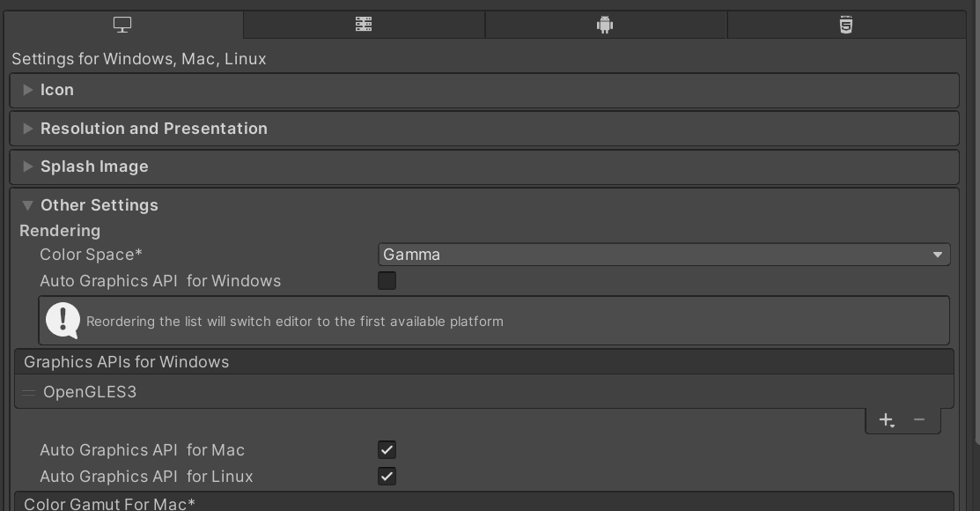Viewport: 980px width, 511px height.
Task: Click the Color Gamut For Mac header
Action: point(484,502)
